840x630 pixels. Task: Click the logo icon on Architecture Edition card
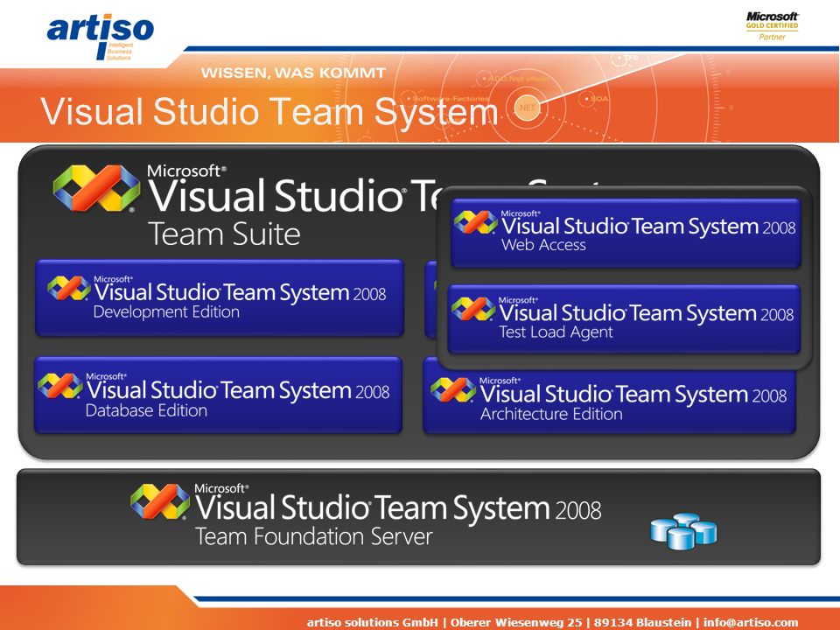[453, 389]
